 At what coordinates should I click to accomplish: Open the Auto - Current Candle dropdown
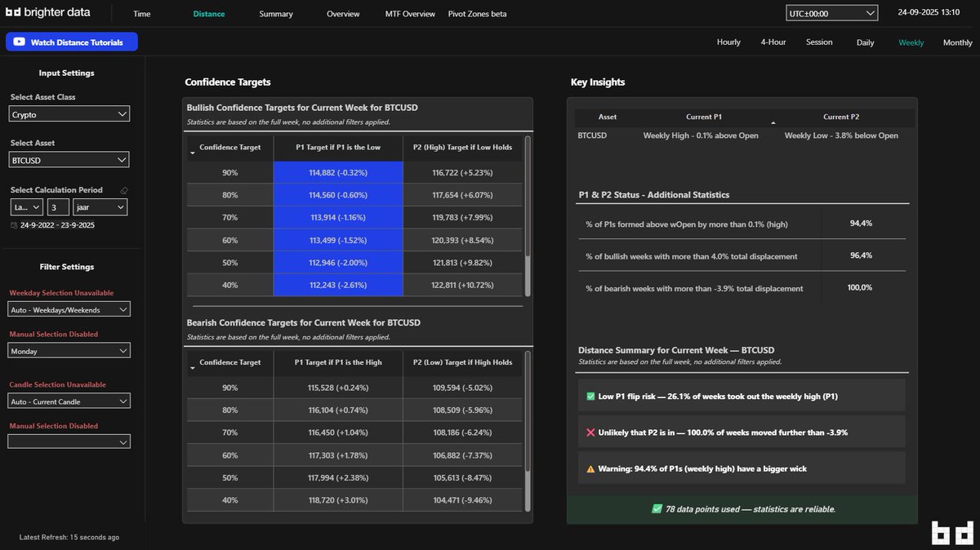pos(69,401)
